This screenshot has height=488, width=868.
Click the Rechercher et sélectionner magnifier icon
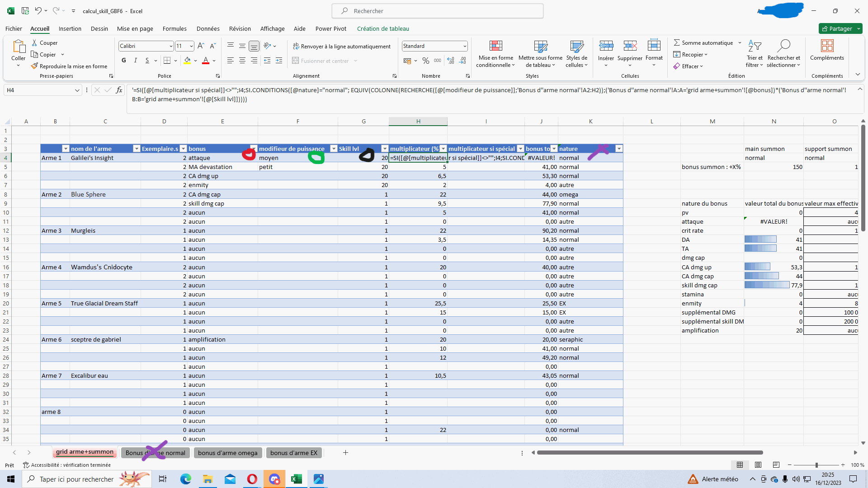[x=783, y=46]
